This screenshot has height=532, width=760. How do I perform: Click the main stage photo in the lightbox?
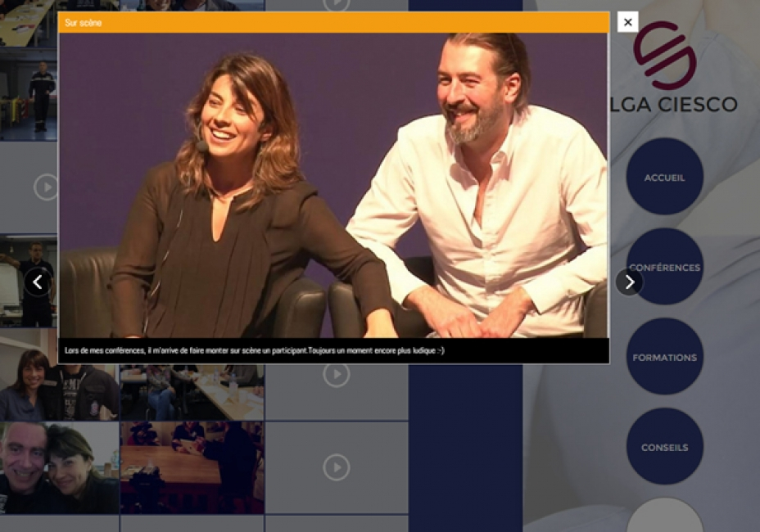[333, 185]
